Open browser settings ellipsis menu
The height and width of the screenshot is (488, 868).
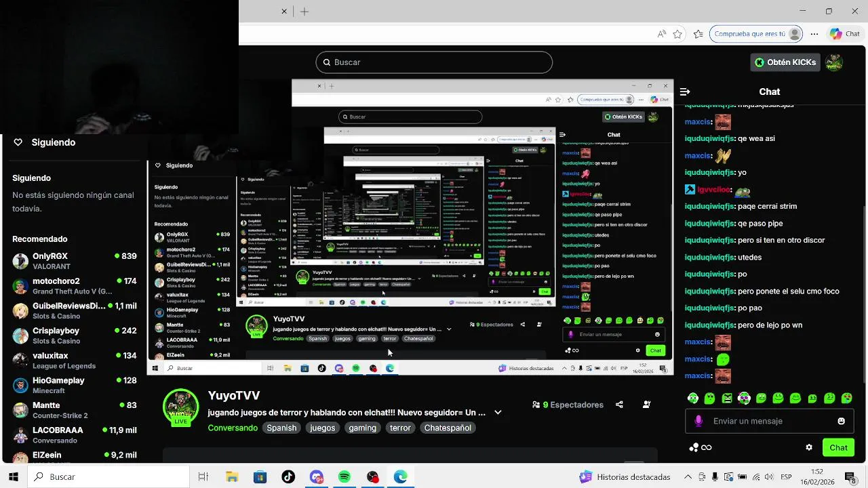click(814, 34)
